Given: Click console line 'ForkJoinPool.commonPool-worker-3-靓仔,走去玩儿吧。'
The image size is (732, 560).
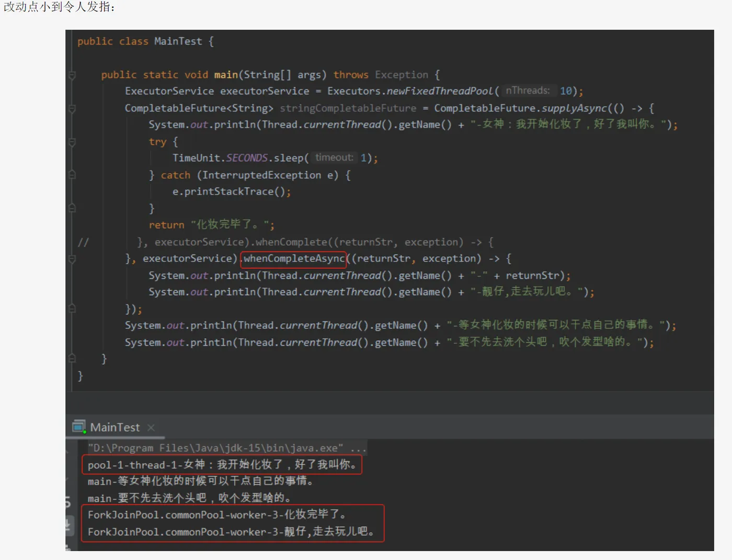Looking at the screenshot, I should pos(231,532).
